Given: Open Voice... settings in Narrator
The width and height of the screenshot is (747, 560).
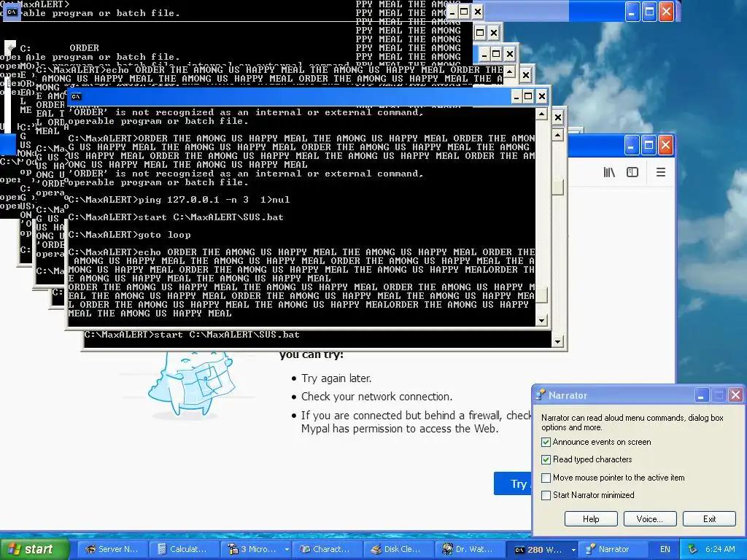Looking at the screenshot, I should [650, 519].
